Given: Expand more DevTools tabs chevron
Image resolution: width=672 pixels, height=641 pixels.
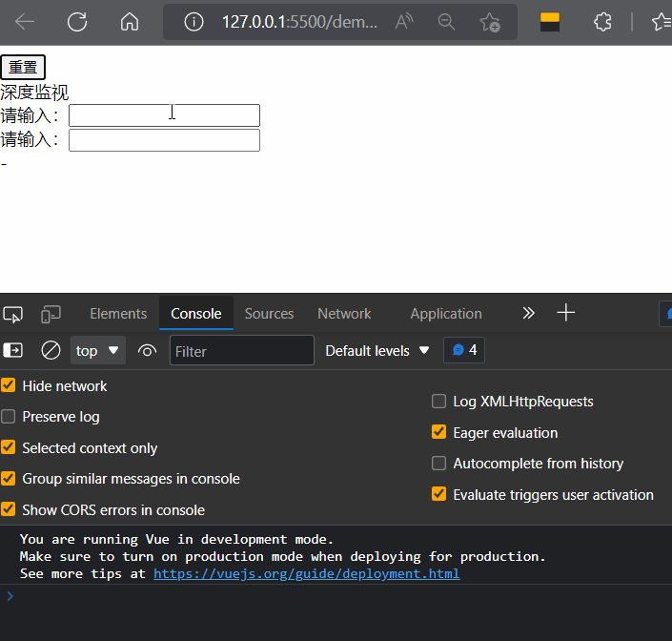Looking at the screenshot, I should (x=528, y=313).
